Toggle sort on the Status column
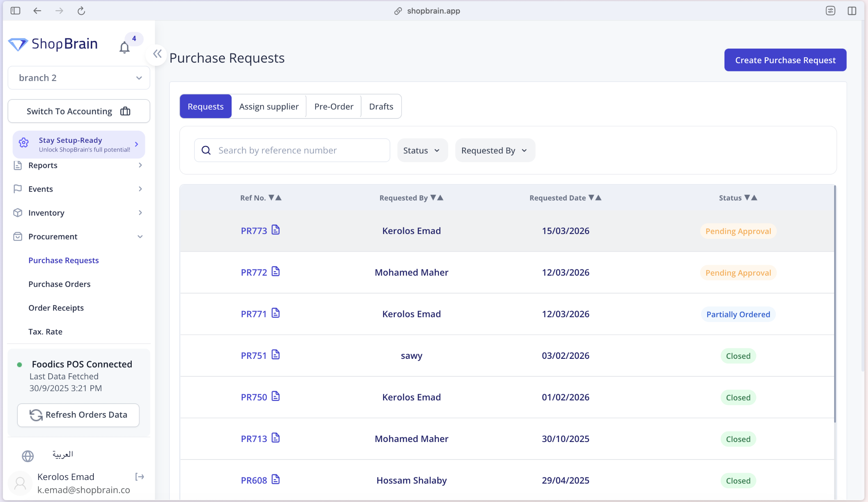Viewport: 868px width, 502px height. [x=751, y=197]
